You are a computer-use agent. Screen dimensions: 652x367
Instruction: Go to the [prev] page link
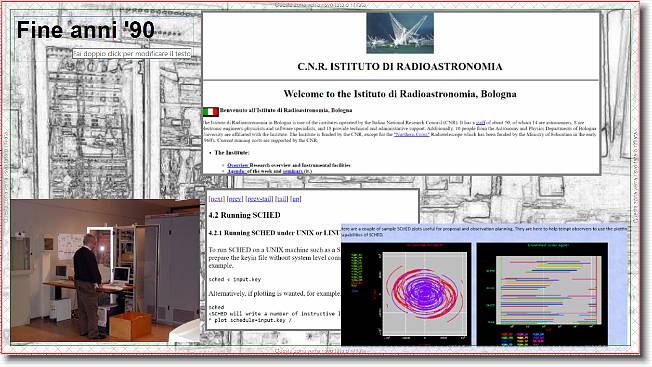(x=235, y=199)
